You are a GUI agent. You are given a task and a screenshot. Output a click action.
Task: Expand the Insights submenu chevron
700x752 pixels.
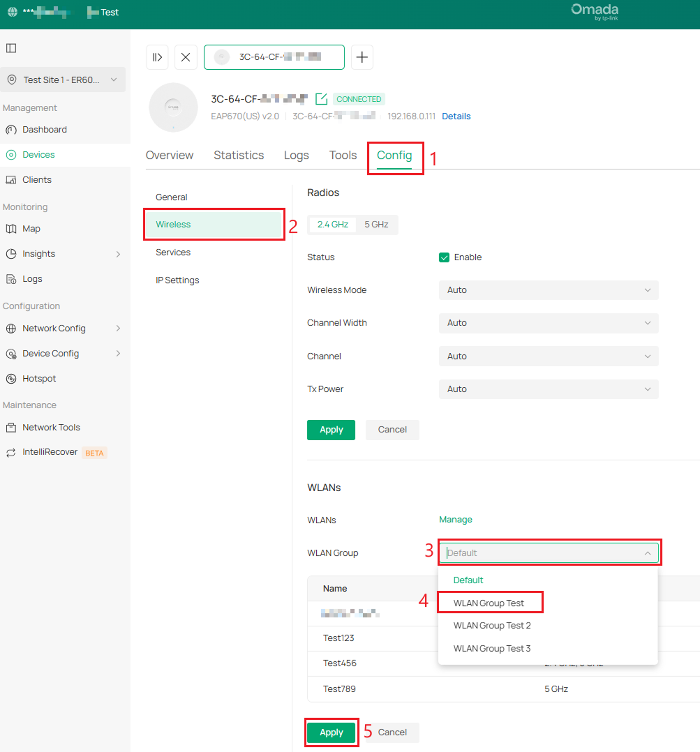(118, 254)
